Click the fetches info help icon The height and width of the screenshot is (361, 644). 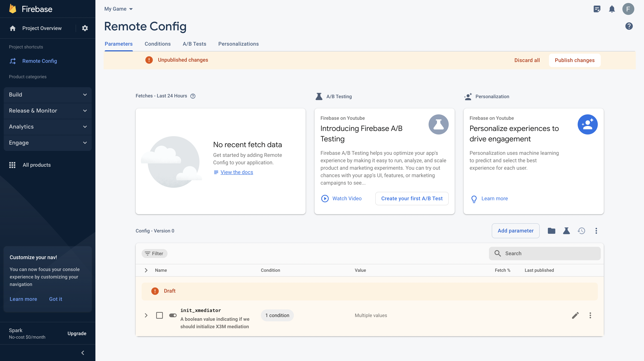click(x=193, y=96)
